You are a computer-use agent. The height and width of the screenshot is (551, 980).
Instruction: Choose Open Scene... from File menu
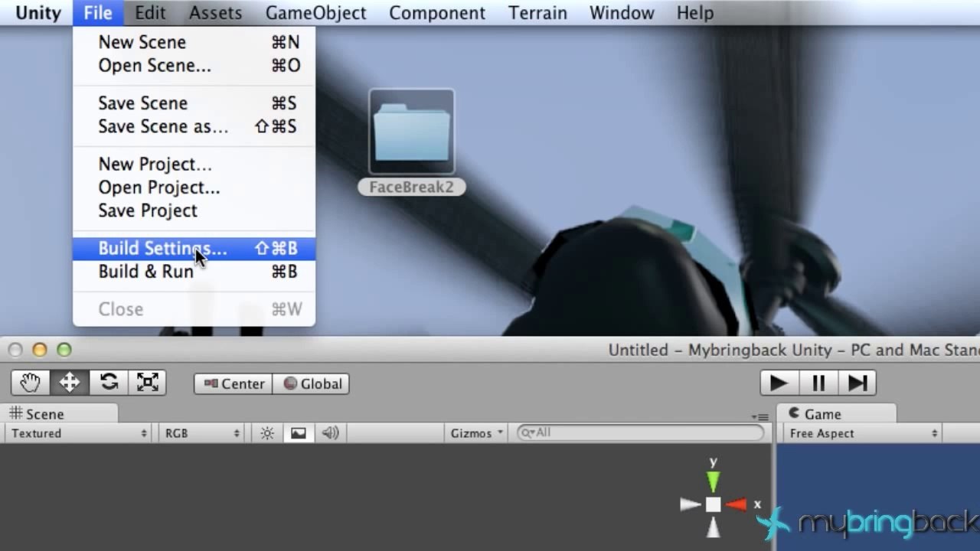pyautogui.click(x=194, y=66)
